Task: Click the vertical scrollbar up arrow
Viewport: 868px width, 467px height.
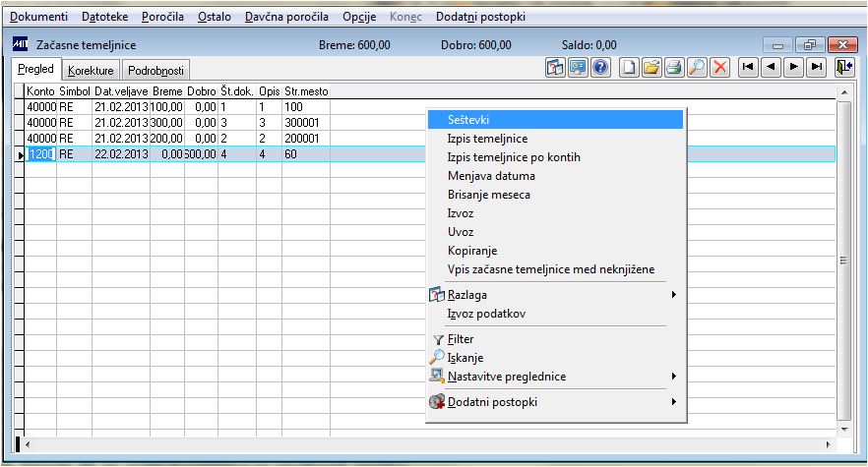Action: 844,92
